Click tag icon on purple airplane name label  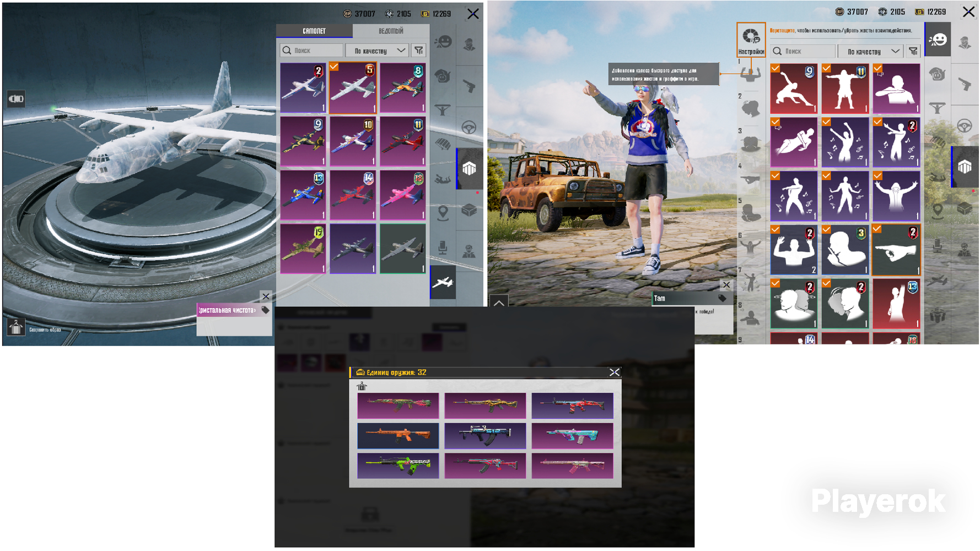(x=265, y=310)
